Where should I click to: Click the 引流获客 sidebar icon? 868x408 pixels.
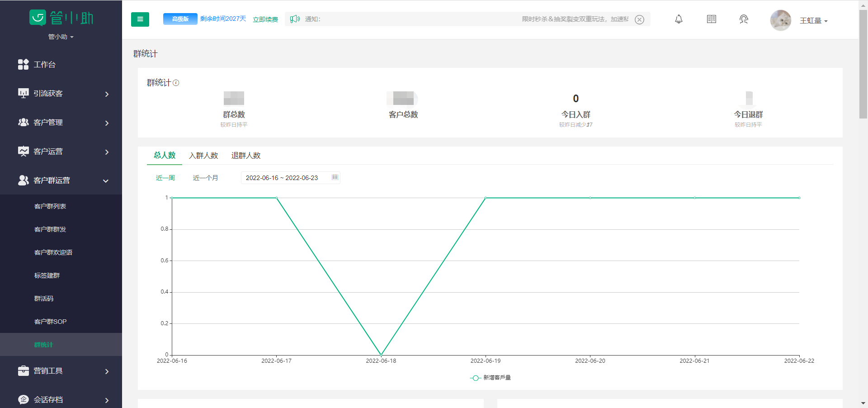(23, 93)
